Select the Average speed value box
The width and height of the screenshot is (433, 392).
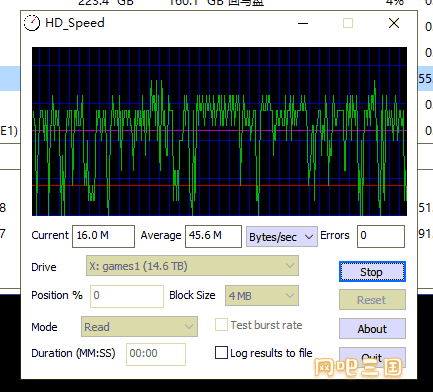point(213,236)
